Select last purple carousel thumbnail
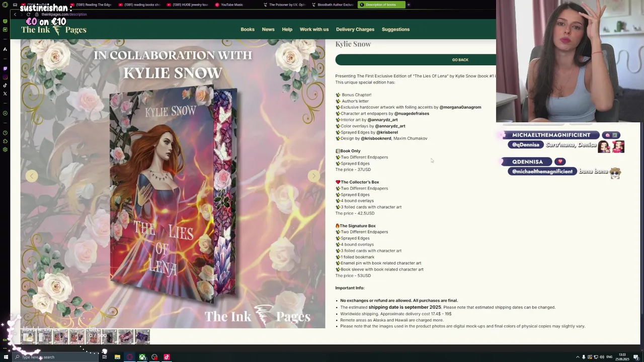 pyautogui.click(x=142, y=336)
